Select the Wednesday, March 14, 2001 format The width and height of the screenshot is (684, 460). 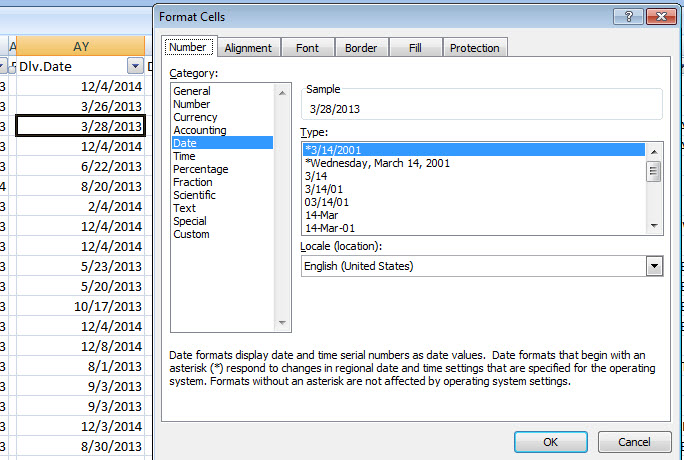pos(377,163)
